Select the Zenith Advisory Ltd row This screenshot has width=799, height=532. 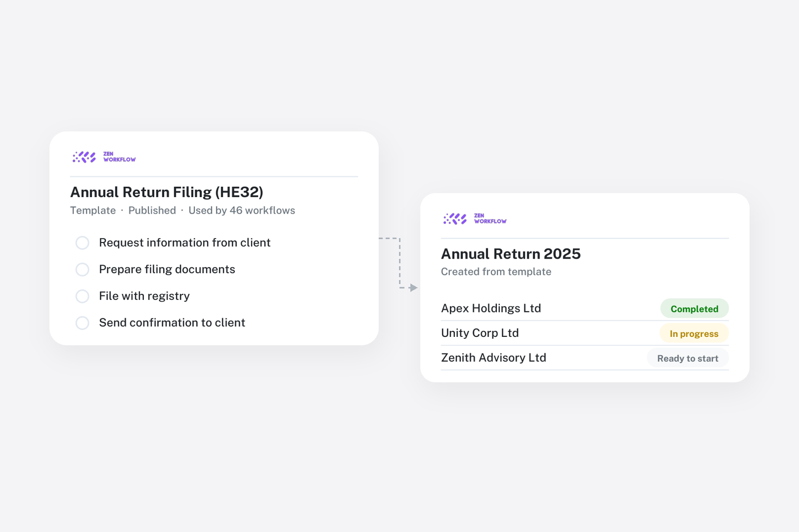pos(585,358)
